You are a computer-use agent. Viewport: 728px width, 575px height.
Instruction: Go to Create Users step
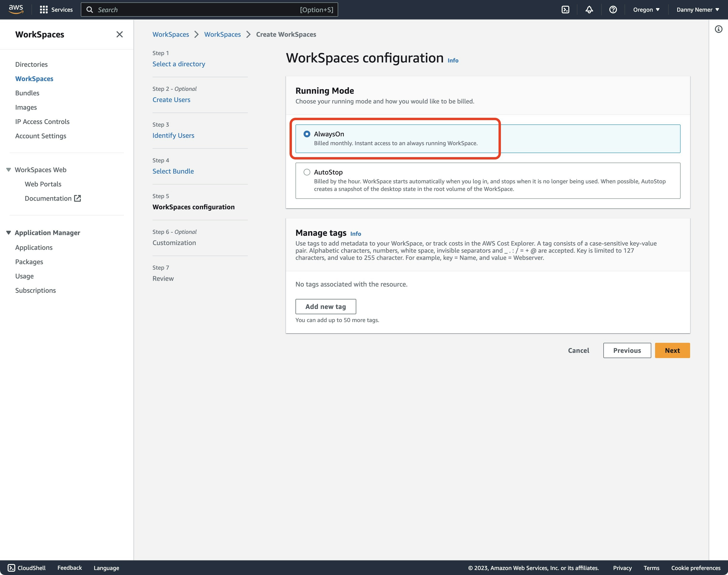171,100
